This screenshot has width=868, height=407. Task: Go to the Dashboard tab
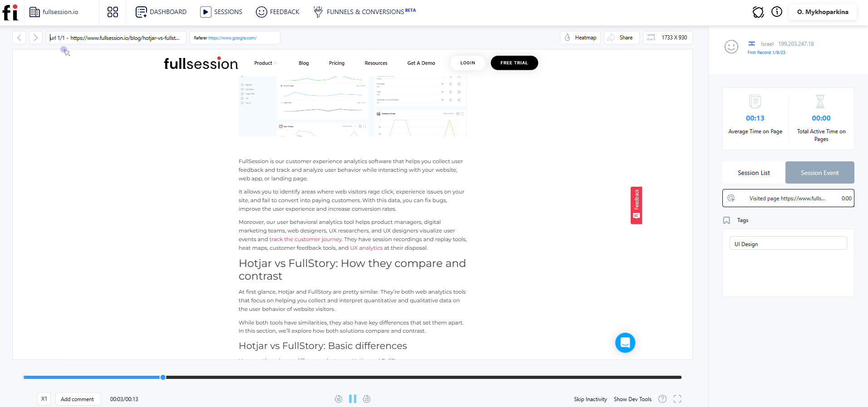pyautogui.click(x=161, y=12)
